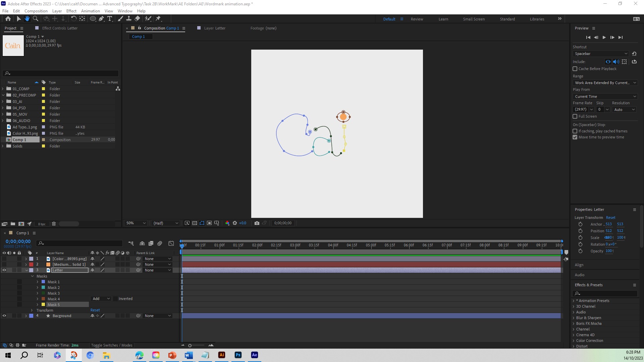This screenshot has width=644, height=362.
Task: Click Toggle Switches / Modes button
Action: (112, 345)
